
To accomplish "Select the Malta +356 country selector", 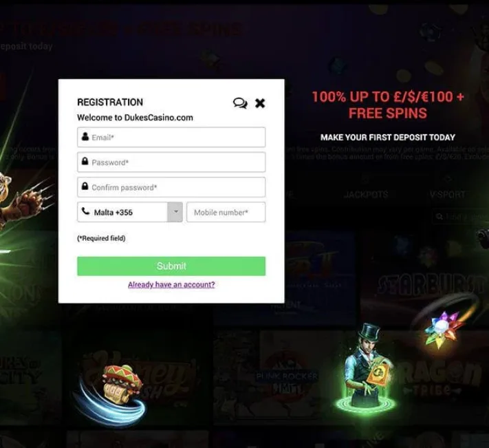I will (130, 212).
